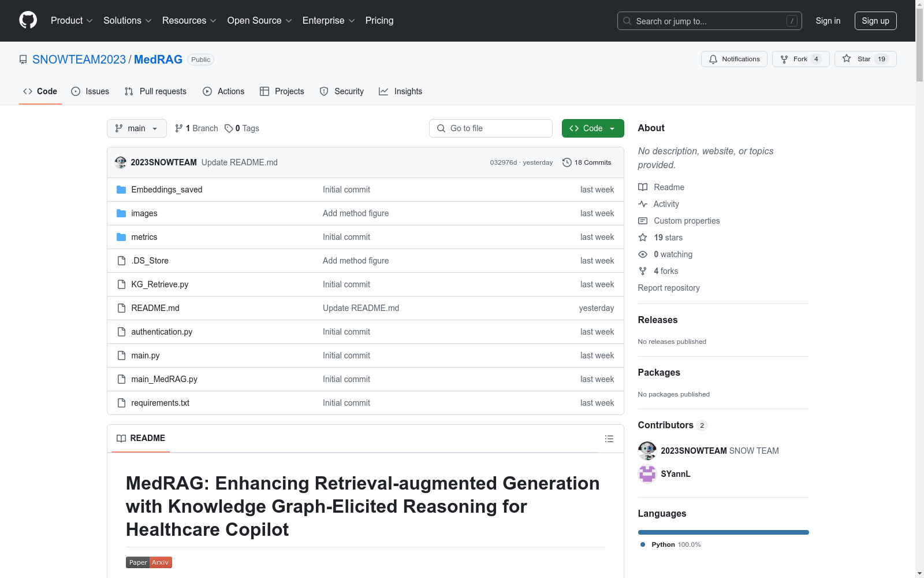Click Report repository link
The height and width of the screenshot is (578, 924).
669,288
